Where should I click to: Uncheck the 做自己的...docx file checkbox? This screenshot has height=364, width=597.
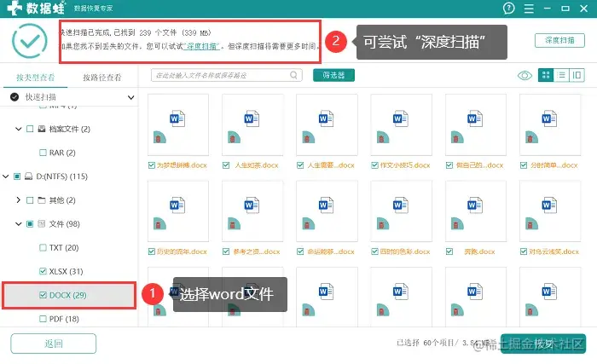coord(449,165)
